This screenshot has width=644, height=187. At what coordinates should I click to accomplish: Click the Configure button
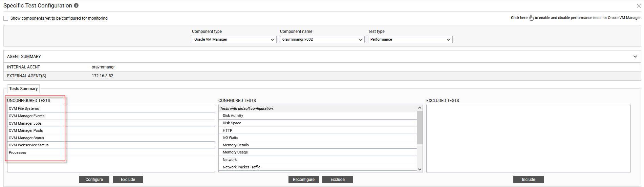94,180
